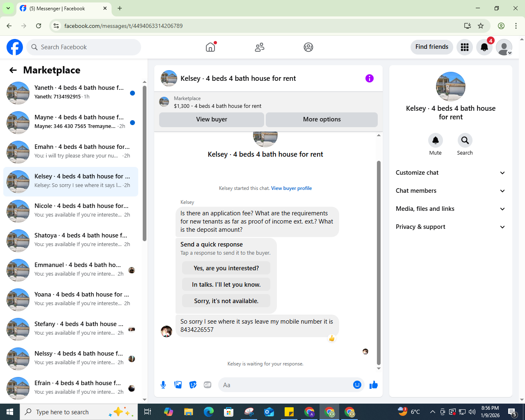Screen dimensions: 525x420
Task: Open the Efrain conversation
Action: click(x=71, y=388)
